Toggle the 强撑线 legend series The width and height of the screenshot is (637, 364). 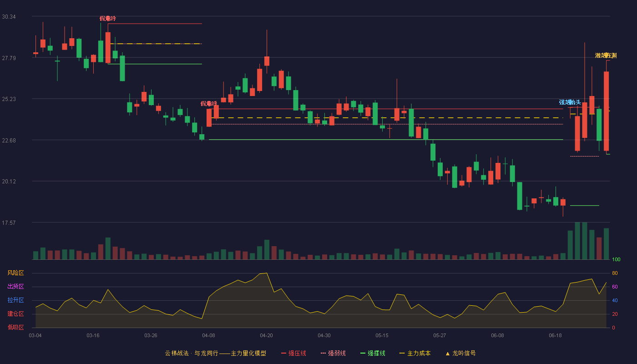click(x=373, y=353)
